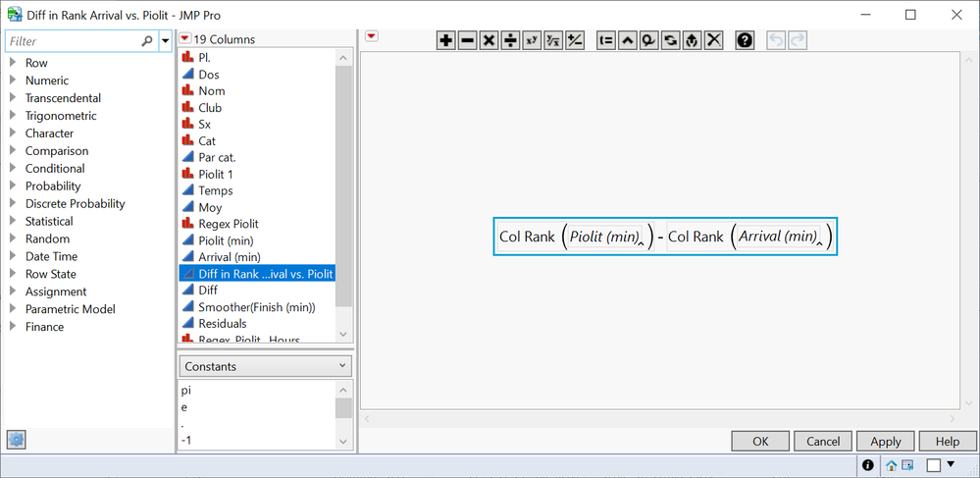Viewport: 980px width, 478px height.
Task: Open the Filter options dropdown arrow
Action: [165, 41]
